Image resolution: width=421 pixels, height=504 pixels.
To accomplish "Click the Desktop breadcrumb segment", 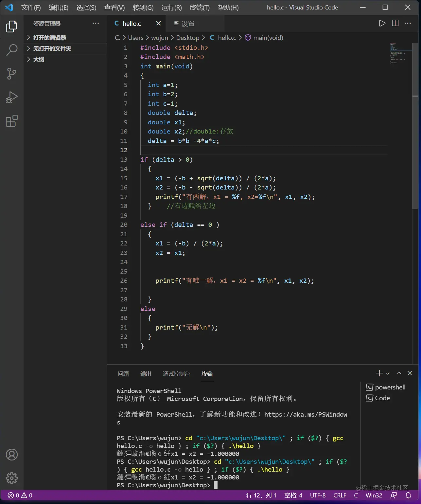I will click(x=188, y=38).
